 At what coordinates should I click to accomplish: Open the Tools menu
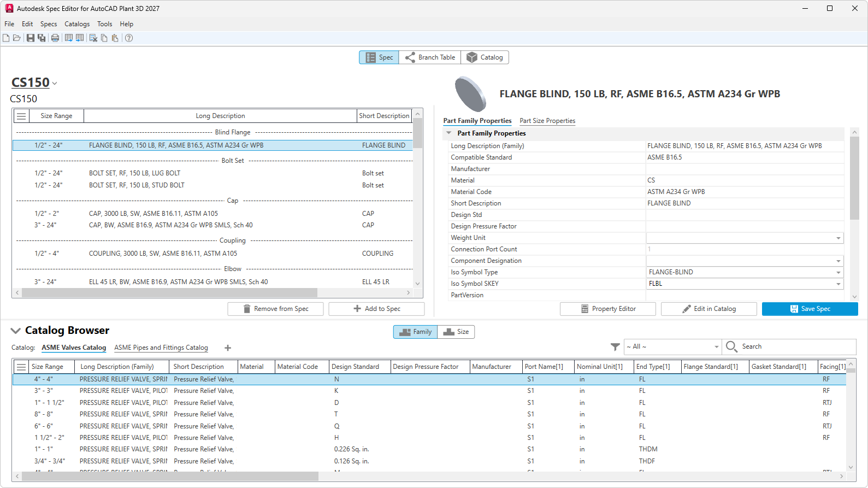tap(105, 24)
